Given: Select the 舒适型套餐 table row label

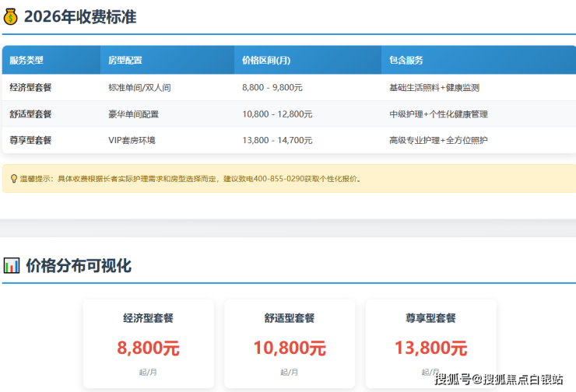Looking at the screenshot, I should click(x=30, y=114).
